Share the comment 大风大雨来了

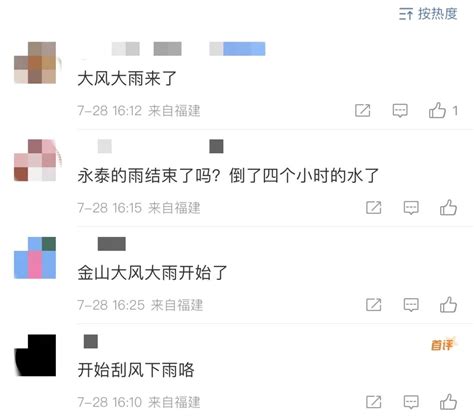363,110
